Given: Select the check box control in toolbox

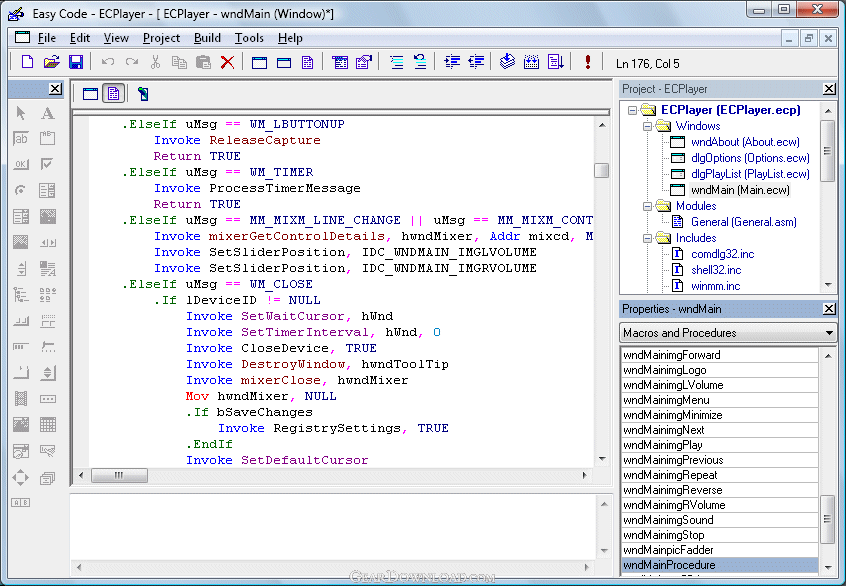Looking at the screenshot, I should tap(47, 165).
